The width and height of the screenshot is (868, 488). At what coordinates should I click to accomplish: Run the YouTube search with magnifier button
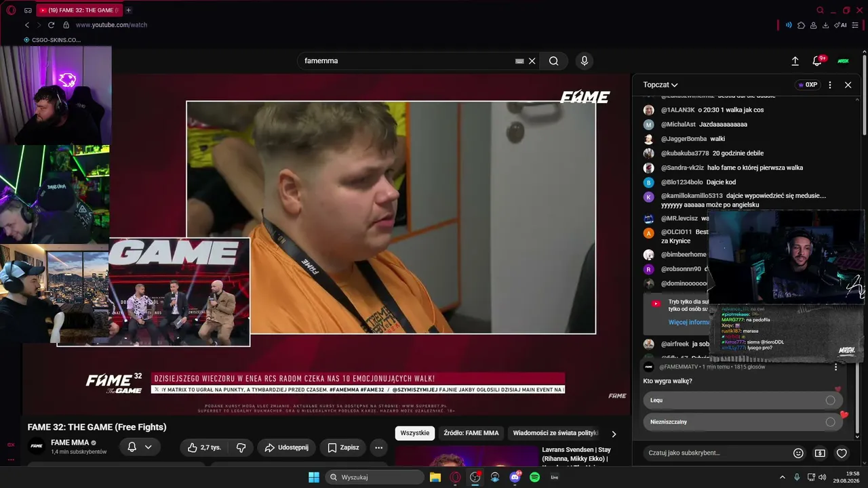coord(554,61)
